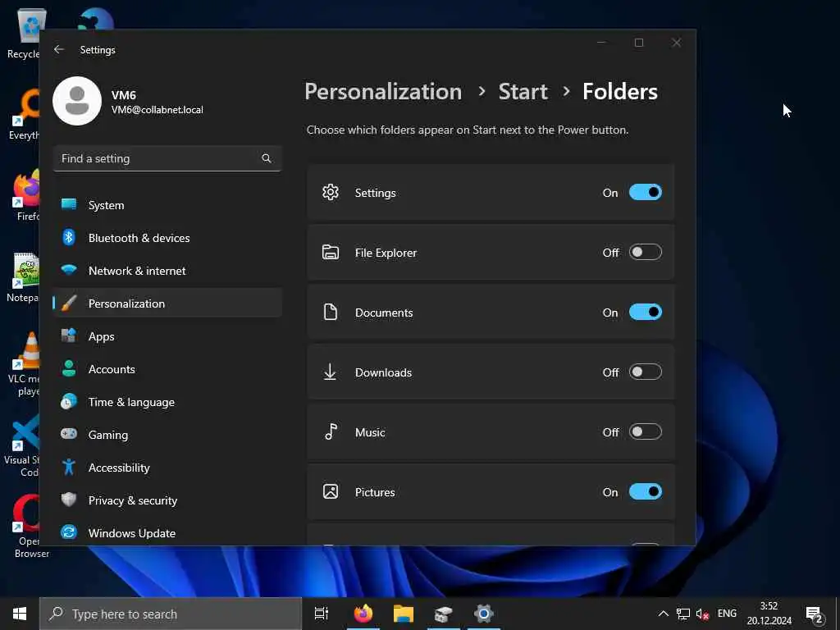Toggle the Settings folder switch off
Image resolution: width=840 pixels, height=630 pixels.
click(x=645, y=192)
